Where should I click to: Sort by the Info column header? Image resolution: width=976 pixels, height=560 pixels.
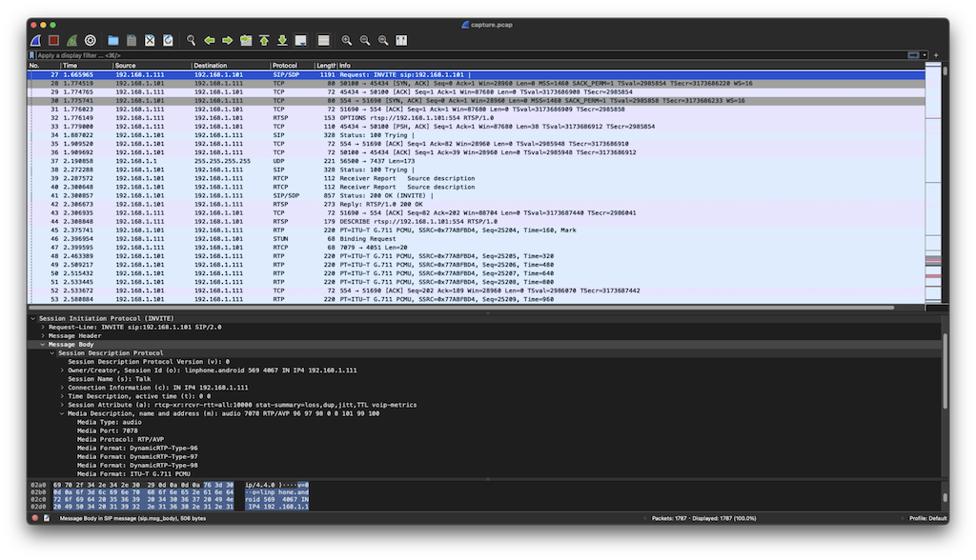[631, 66]
